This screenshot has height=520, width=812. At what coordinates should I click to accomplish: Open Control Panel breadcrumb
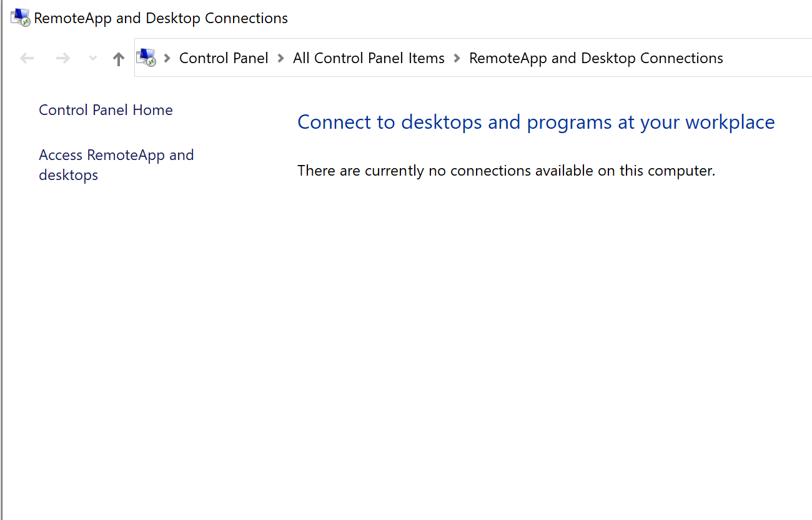[x=224, y=58]
